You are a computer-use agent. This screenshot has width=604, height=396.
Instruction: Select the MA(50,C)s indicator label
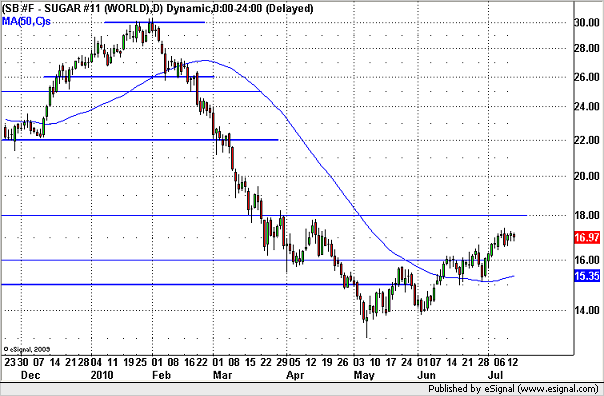pos(26,22)
